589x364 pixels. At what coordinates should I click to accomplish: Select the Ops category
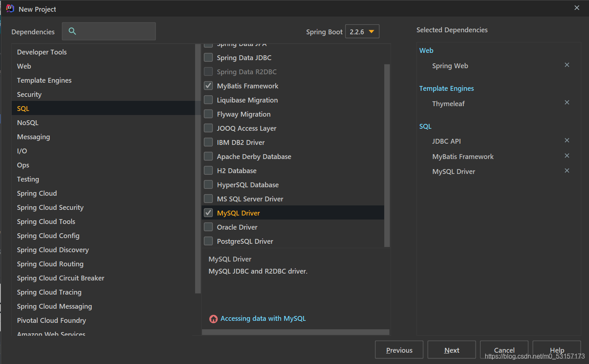[x=103, y=165]
